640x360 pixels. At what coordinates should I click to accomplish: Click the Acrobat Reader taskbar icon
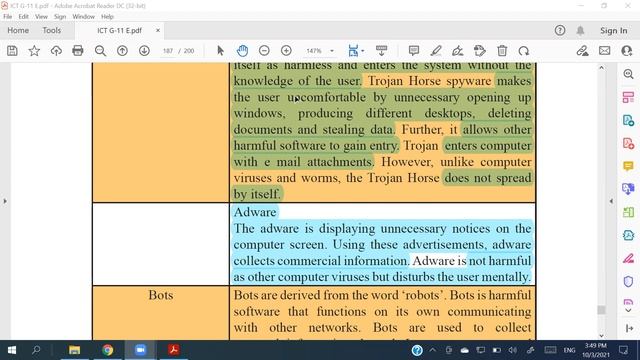point(173,350)
